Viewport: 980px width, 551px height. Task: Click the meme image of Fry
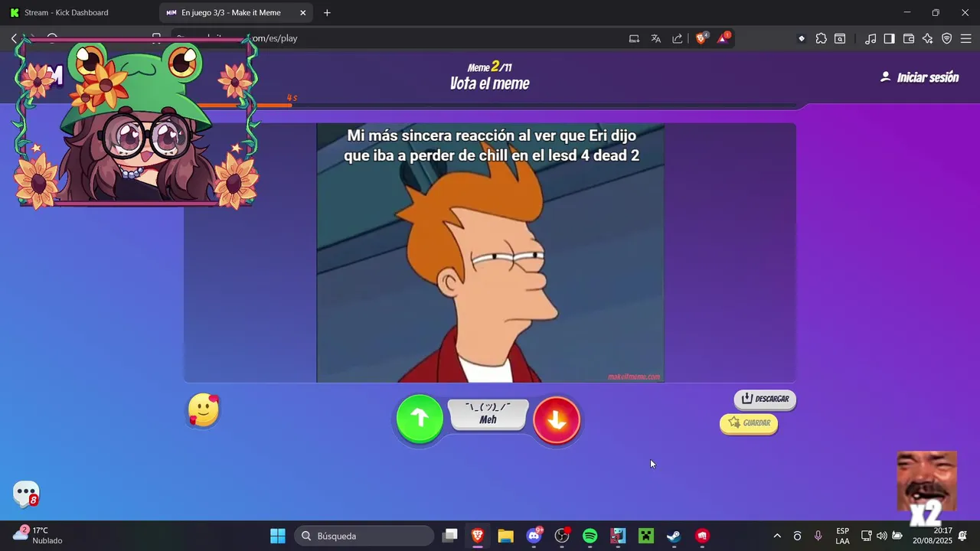click(490, 253)
